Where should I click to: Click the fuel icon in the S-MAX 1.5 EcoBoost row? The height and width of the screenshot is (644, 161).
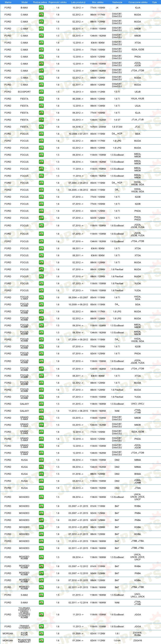tap(41, 595)
